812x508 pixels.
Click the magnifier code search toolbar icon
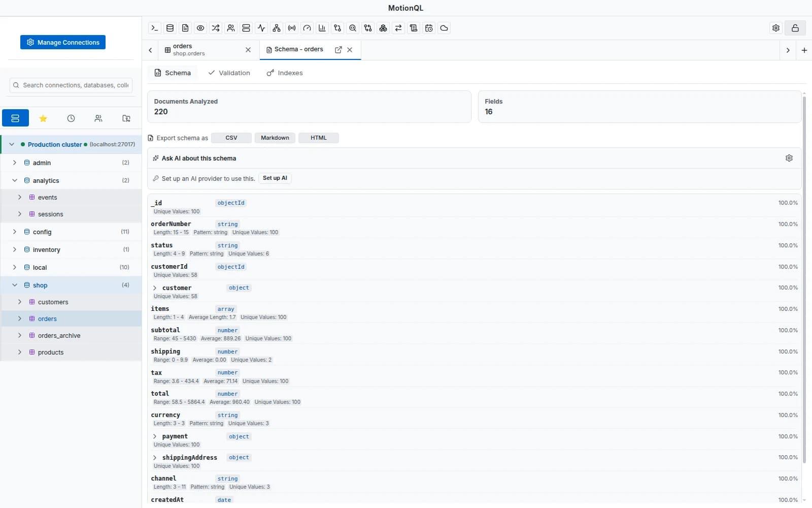[x=353, y=28]
